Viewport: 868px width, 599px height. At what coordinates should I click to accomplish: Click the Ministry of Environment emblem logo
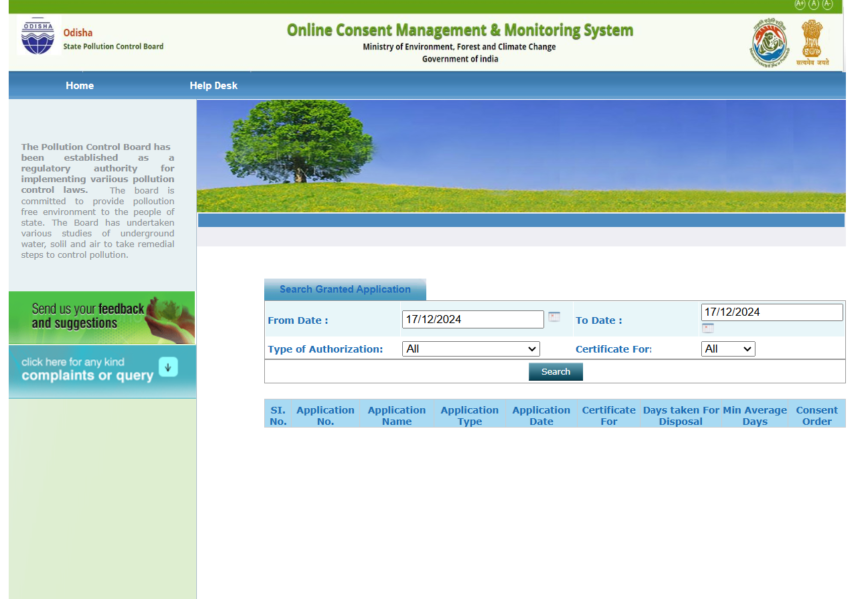click(769, 43)
